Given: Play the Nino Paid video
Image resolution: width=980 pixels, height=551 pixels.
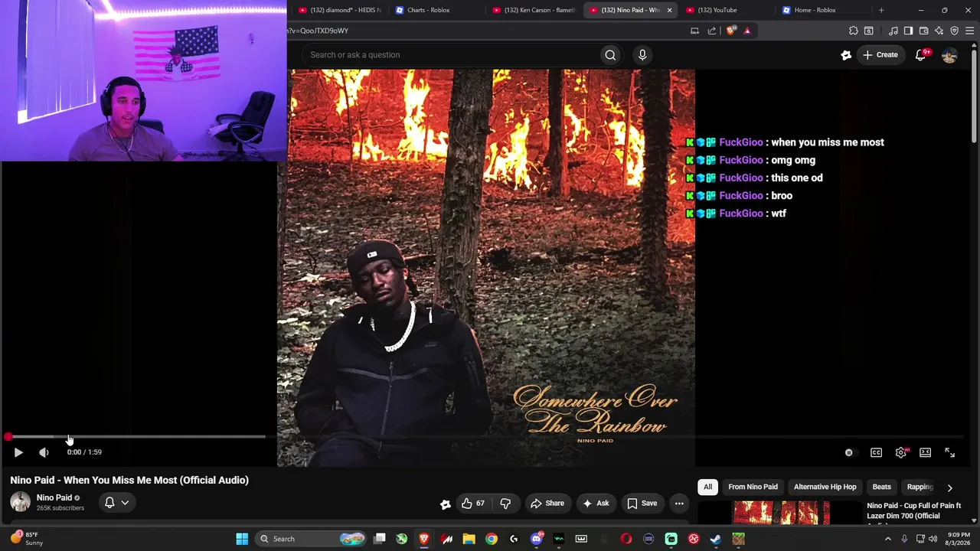Looking at the screenshot, I should [18, 452].
